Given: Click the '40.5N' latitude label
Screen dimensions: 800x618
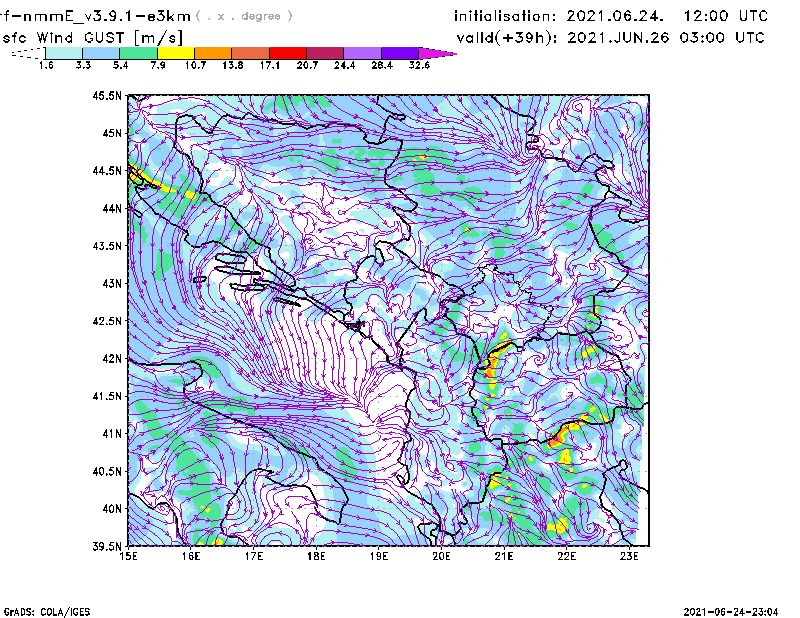Looking at the screenshot, I should pyautogui.click(x=107, y=472).
